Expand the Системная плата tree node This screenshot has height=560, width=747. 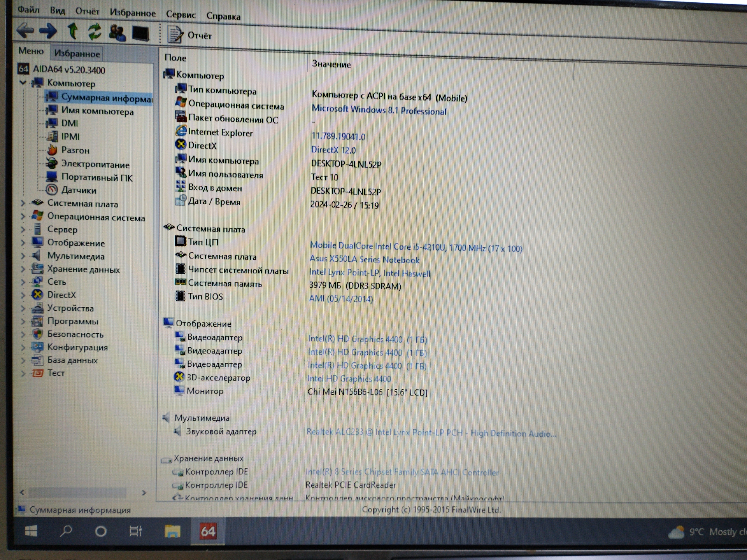(x=23, y=203)
